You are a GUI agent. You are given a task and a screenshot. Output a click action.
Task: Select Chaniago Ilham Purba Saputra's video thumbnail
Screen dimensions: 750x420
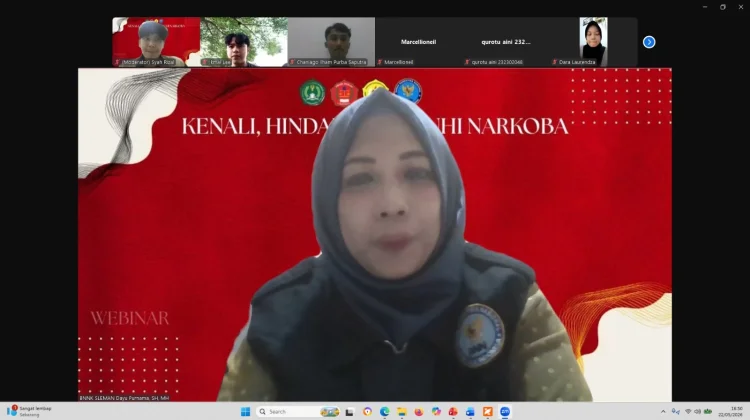(331, 42)
